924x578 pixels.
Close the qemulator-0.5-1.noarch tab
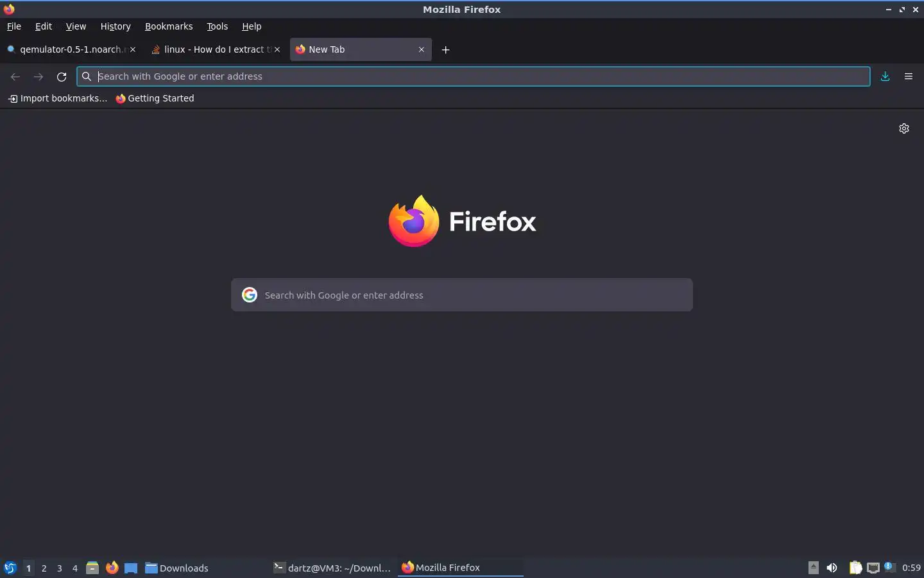click(133, 49)
